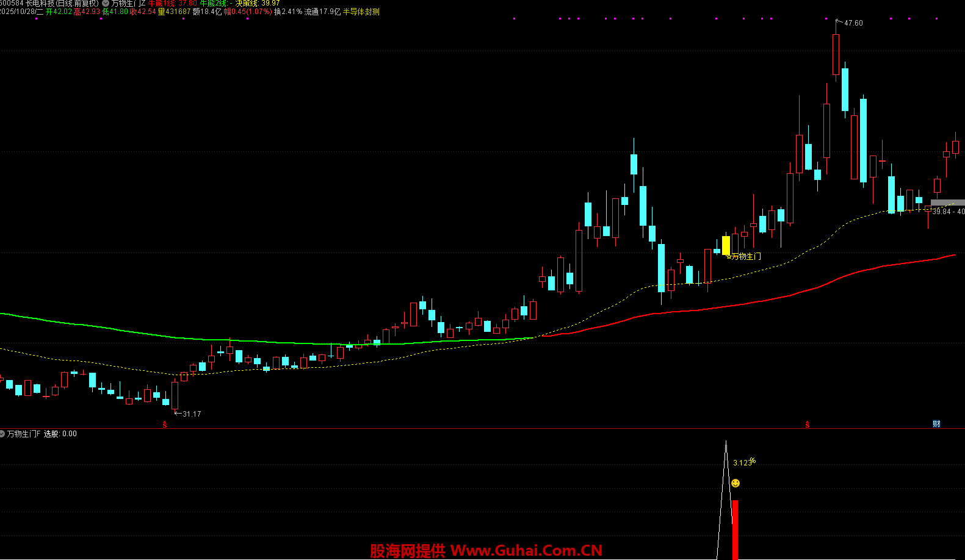Click the 31.17 lowest price marker
This screenshot has width=965, height=560.
click(191, 414)
